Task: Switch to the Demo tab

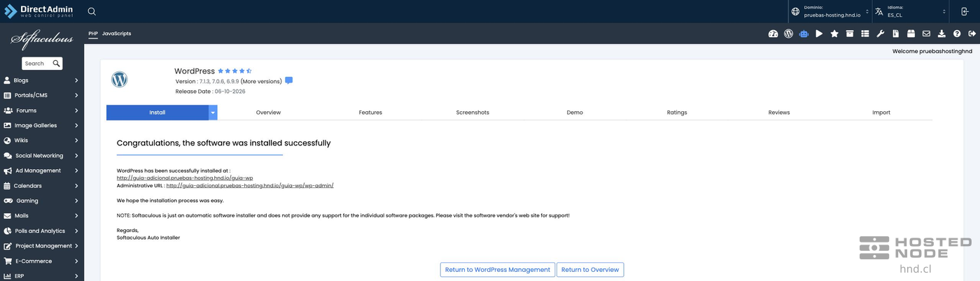Action: click(x=575, y=113)
